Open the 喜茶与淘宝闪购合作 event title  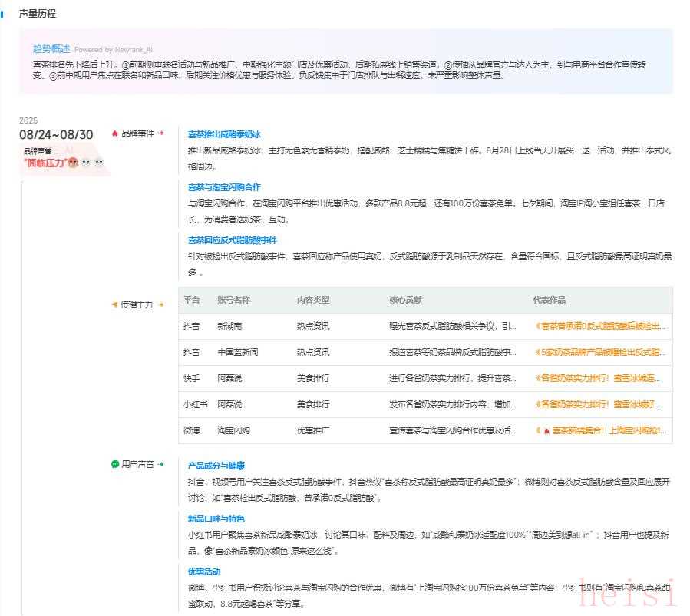coord(224,187)
